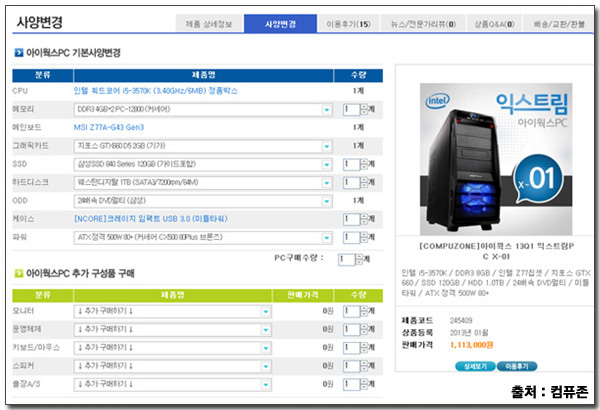The width and height of the screenshot is (600, 410).
Task: Click the 메모리 quantity input field
Action: click(x=351, y=109)
